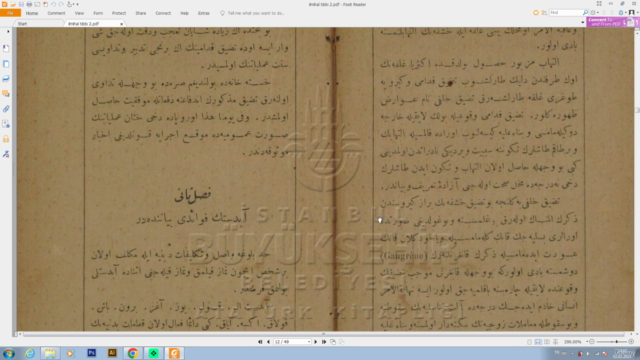
Task: Open the Extras ribbon tab
Action: (204, 13)
